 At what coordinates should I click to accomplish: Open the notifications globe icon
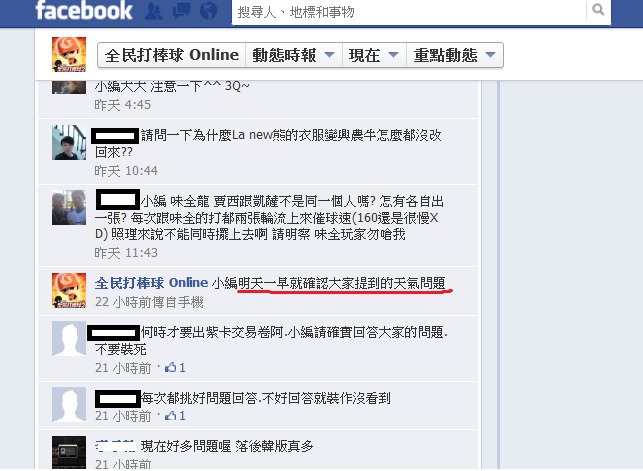click(x=208, y=11)
